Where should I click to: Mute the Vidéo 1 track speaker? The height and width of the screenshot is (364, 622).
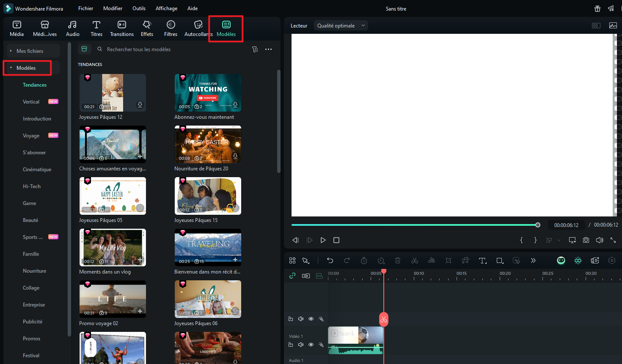point(301,345)
